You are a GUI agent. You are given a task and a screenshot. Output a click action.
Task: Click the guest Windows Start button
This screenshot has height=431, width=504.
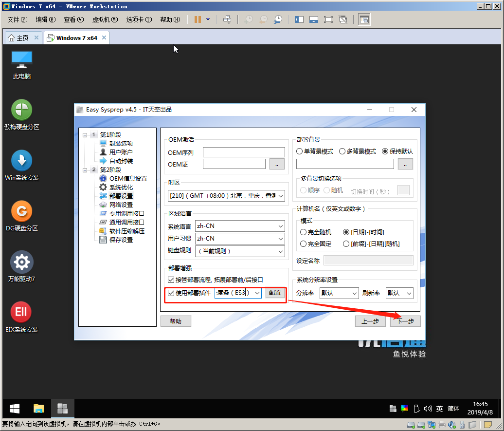pyautogui.click(x=15, y=409)
